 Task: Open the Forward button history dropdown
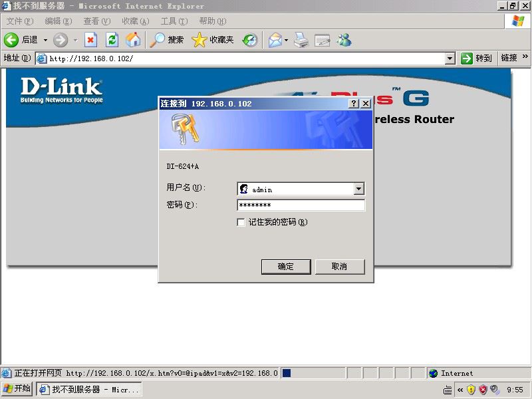click(x=75, y=40)
